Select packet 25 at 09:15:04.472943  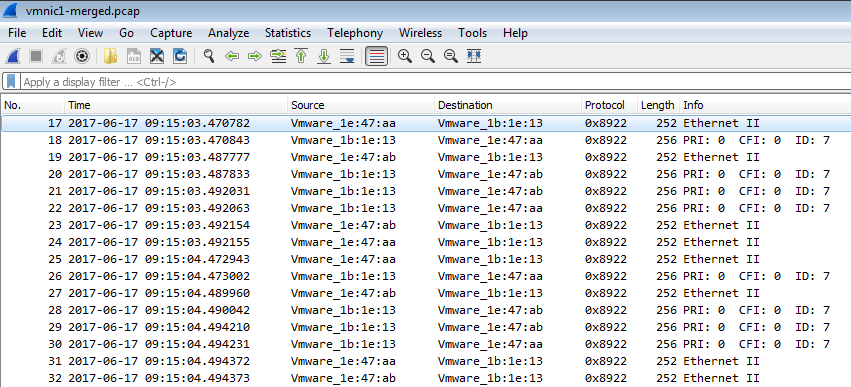click(426, 259)
